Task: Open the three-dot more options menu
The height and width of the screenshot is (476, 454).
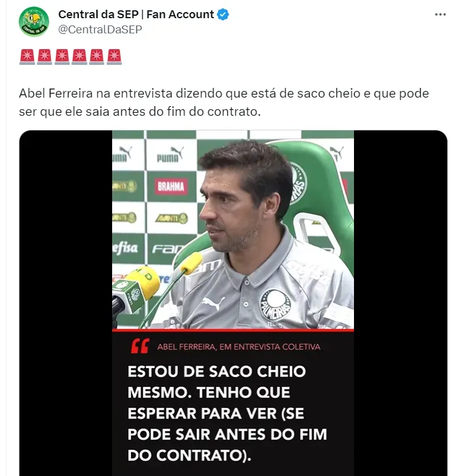Action: [x=440, y=15]
